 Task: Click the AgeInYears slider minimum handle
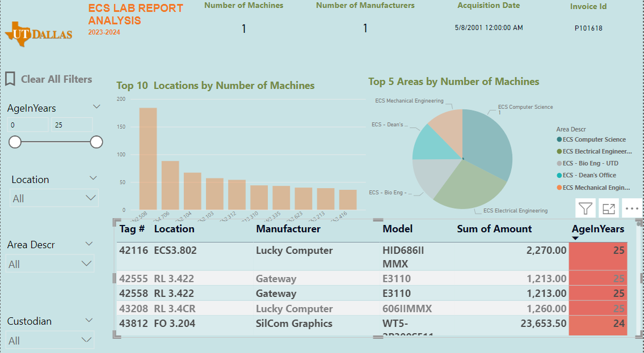(x=15, y=142)
